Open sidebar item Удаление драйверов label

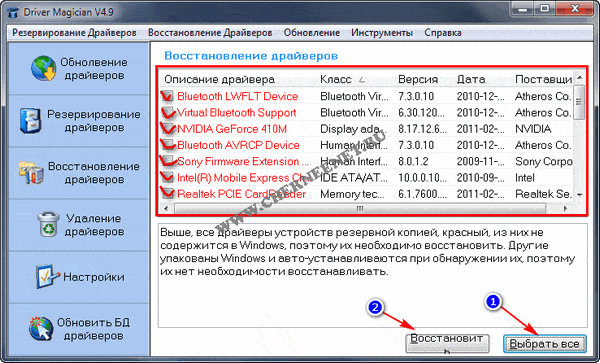[x=94, y=225]
